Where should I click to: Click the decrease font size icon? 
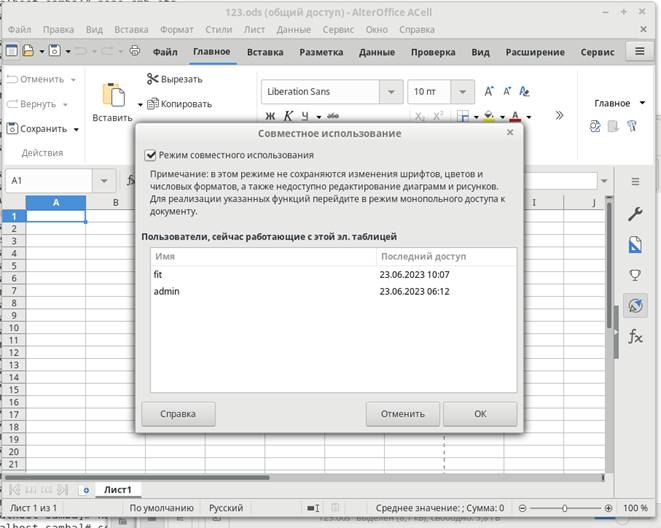point(507,91)
